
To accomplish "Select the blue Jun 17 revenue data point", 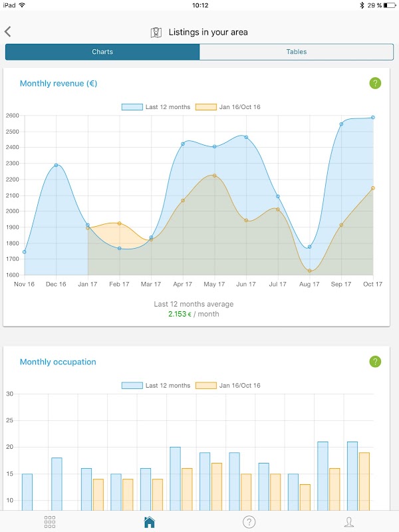I will click(x=246, y=137).
